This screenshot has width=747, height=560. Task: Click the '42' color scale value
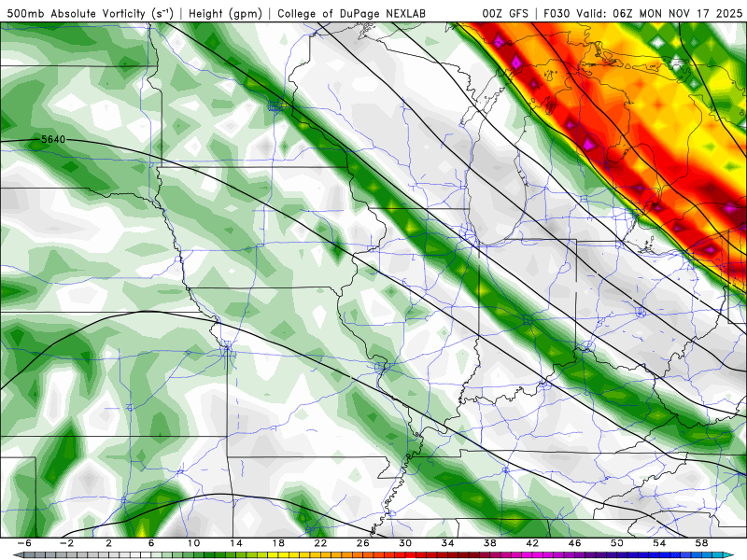[532, 543]
